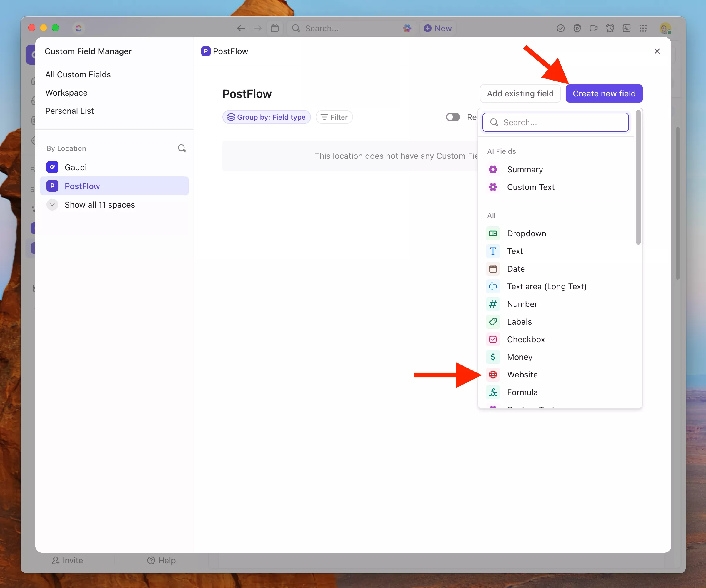Screen dimensions: 706x588
Task: Click the New button in top bar
Action: 438,28
